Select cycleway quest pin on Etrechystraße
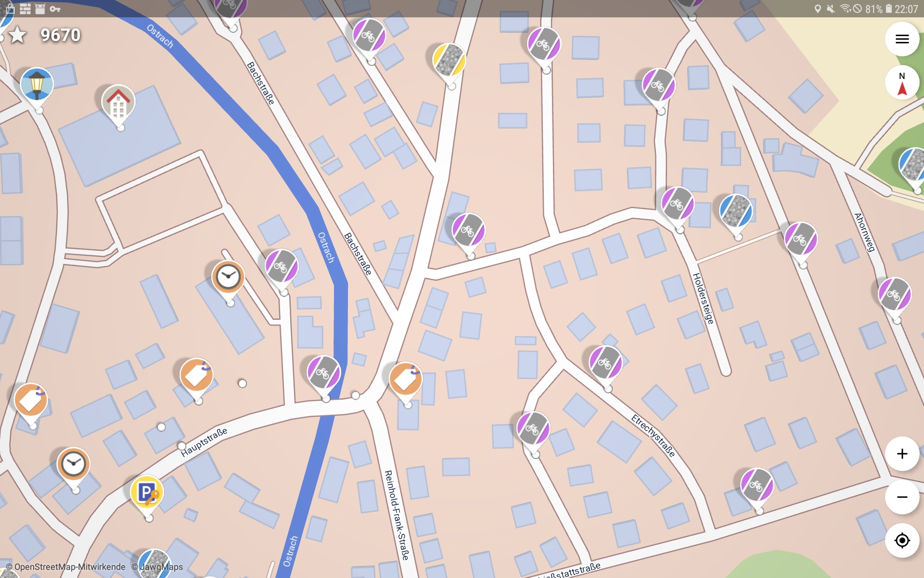This screenshot has height=578, width=924. click(606, 362)
